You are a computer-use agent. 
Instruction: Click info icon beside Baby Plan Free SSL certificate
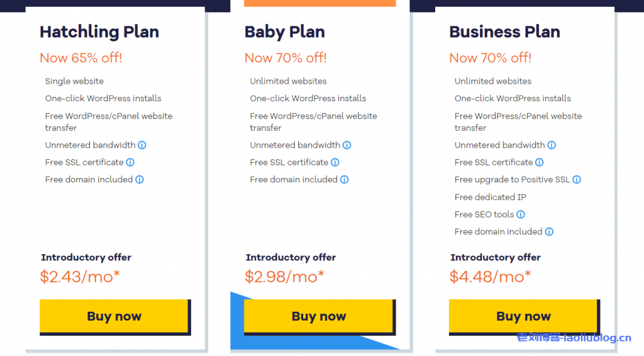pos(335,162)
